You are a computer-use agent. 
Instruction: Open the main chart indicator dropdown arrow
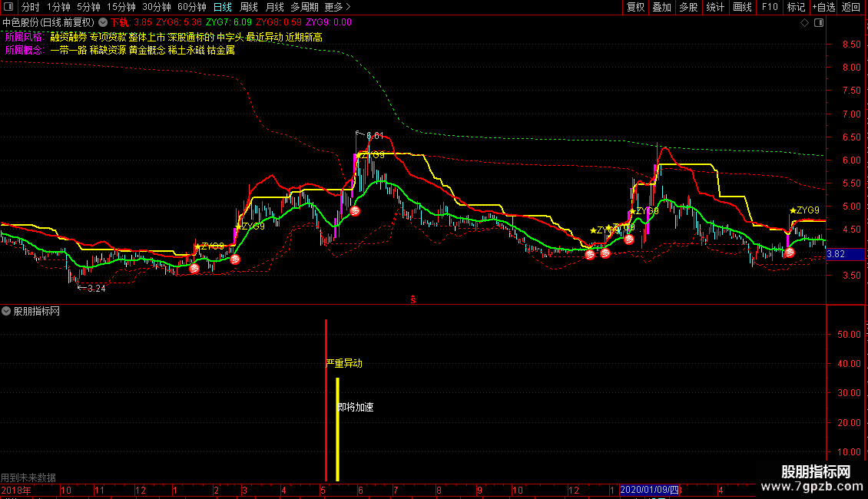(103, 23)
